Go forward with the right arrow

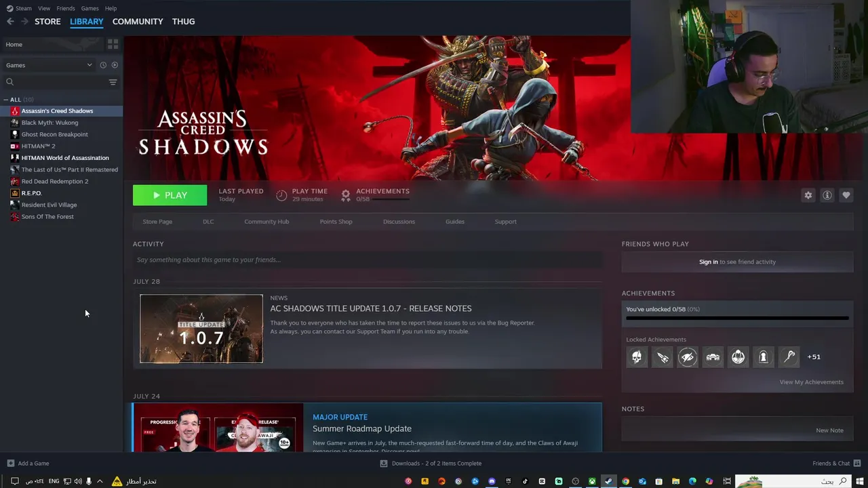24,22
